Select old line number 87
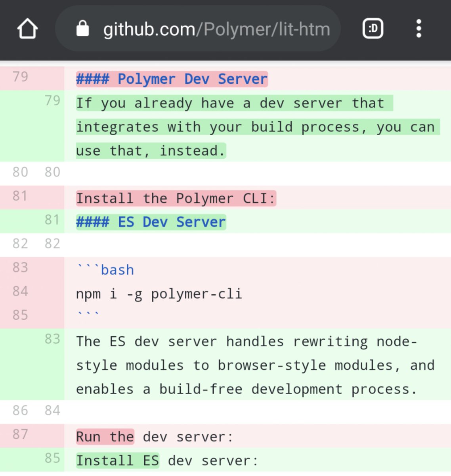The width and height of the screenshot is (451, 476). point(20,434)
